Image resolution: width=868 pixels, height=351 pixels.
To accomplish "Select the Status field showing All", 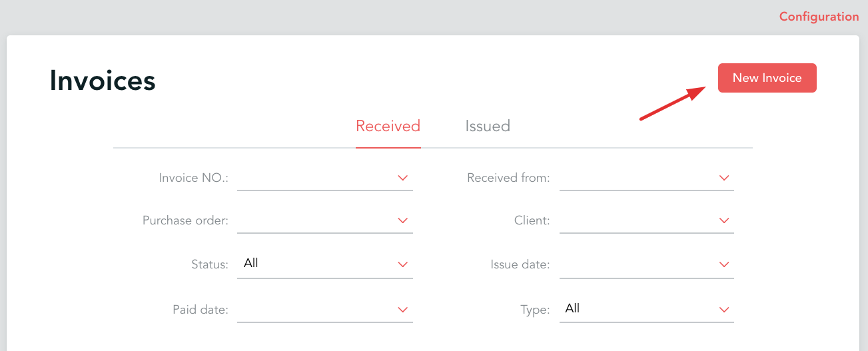I will click(313, 264).
